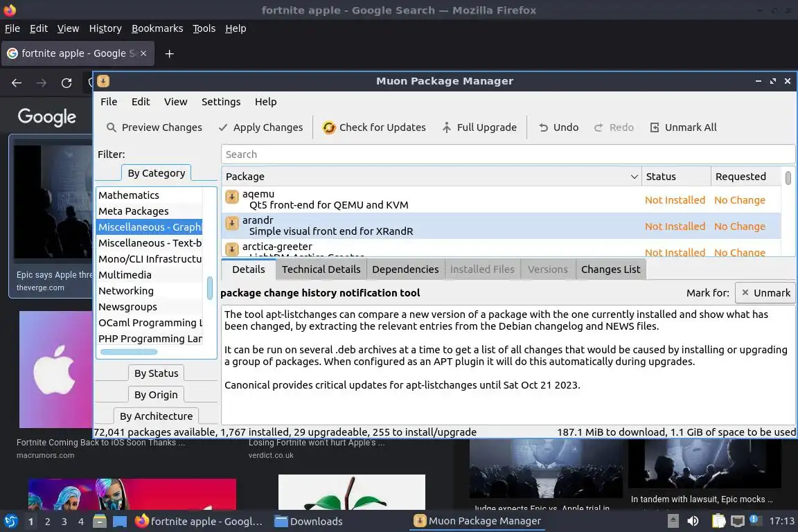This screenshot has height=532, width=798.
Task: Switch to the Changes List tab
Action: (x=611, y=269)
